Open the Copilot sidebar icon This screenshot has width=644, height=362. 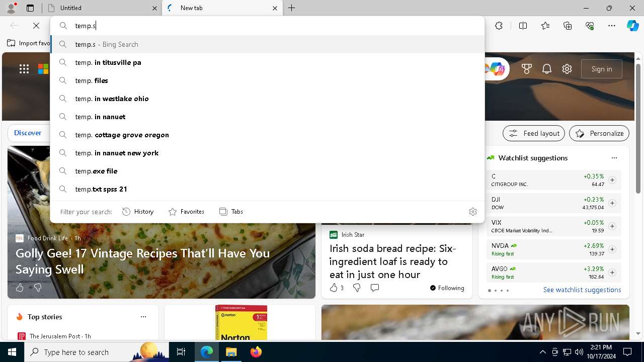[633, 26]
